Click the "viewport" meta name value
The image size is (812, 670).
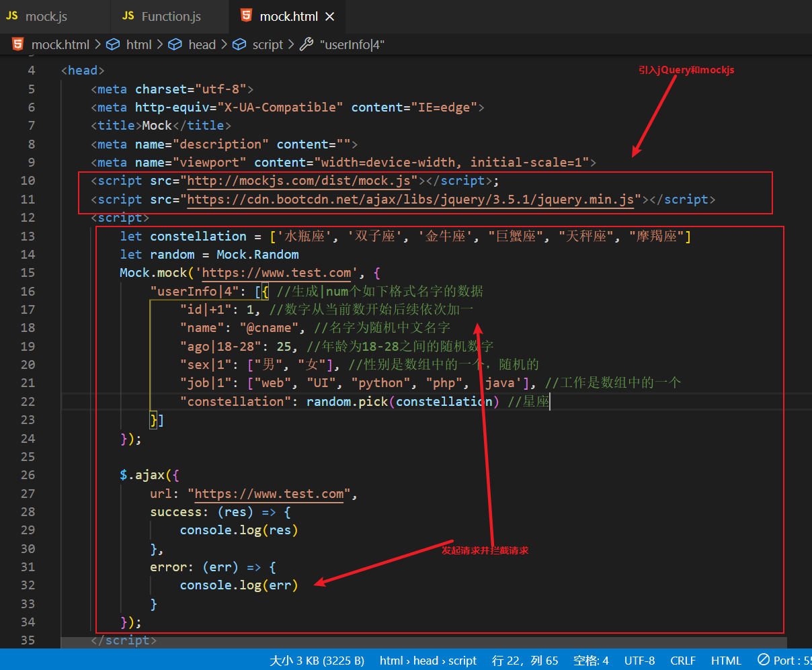coord(210,163)
